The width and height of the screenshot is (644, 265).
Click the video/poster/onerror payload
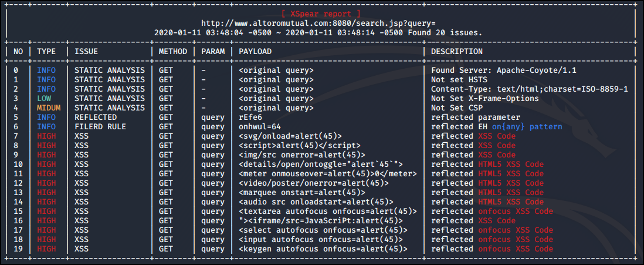(313, 183)
